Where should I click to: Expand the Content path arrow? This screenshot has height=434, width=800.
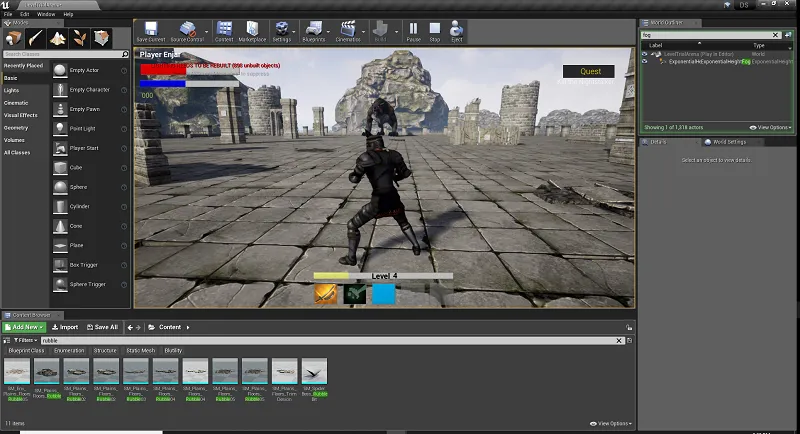tap(188, 327)
